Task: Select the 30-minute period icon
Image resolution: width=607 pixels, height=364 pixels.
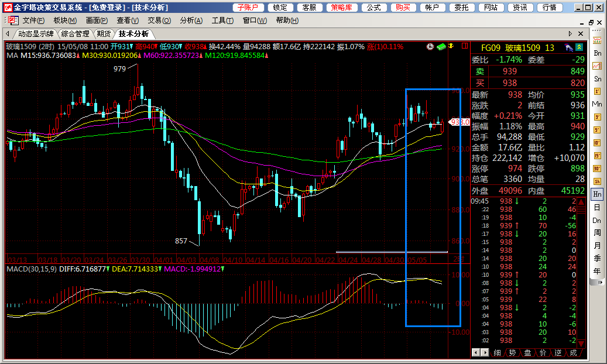Action: [x=597, y=169]
